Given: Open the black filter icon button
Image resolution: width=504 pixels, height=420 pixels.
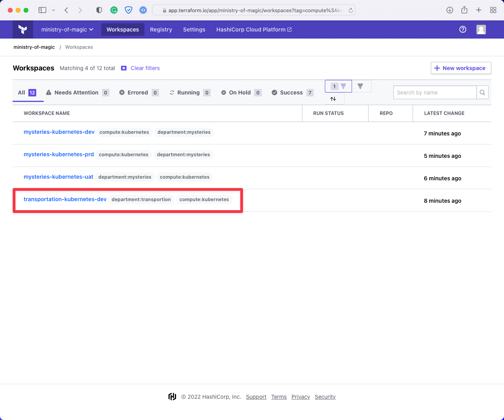Looking at the screenshot, I should click(360, 86).
